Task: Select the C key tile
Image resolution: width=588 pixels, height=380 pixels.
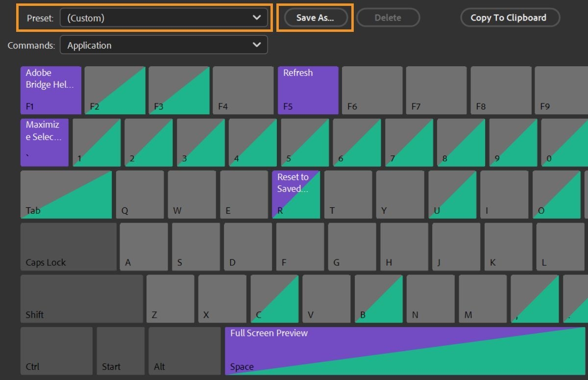Action: (274, 299)
